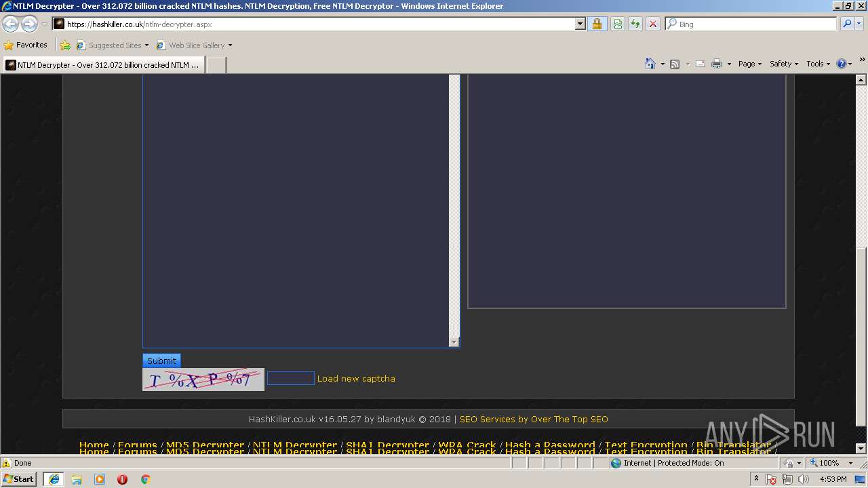Open Suggested Sites link

(112, 45)
